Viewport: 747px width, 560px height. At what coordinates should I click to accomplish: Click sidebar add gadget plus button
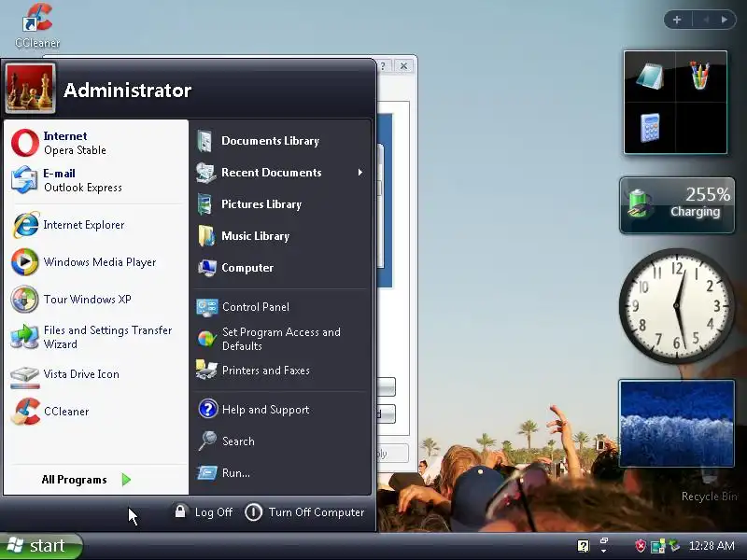676,20
